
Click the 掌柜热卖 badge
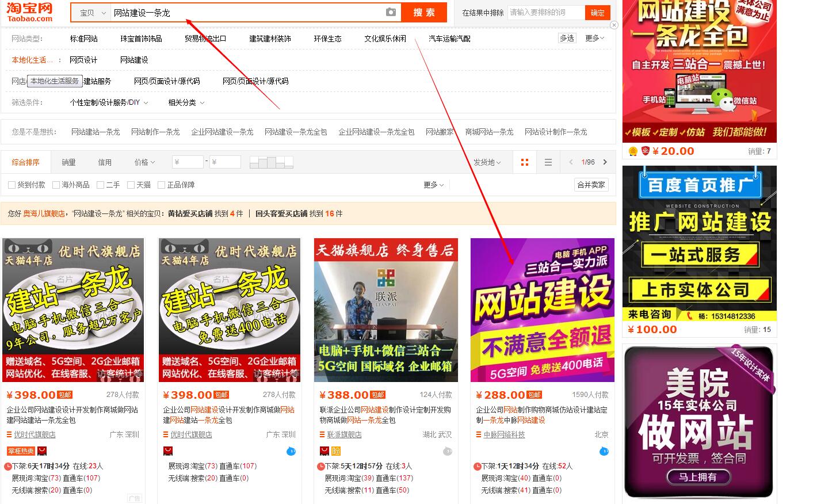21,451
